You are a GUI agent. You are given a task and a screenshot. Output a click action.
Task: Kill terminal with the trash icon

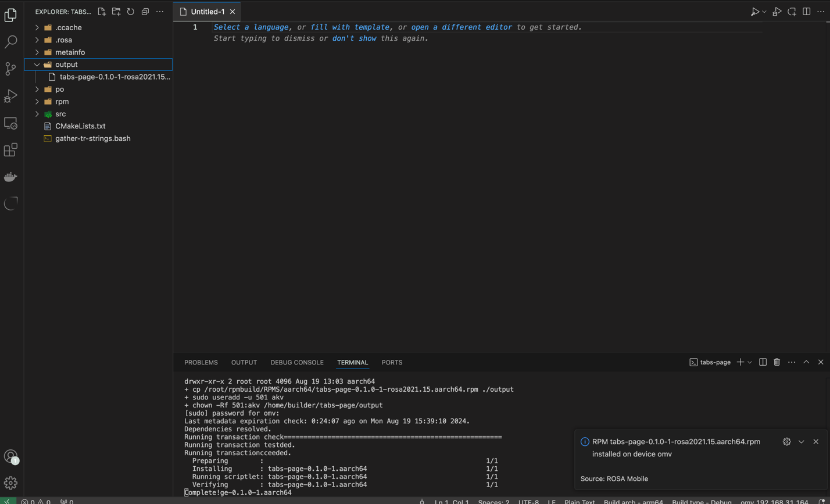tap(777, 362)
